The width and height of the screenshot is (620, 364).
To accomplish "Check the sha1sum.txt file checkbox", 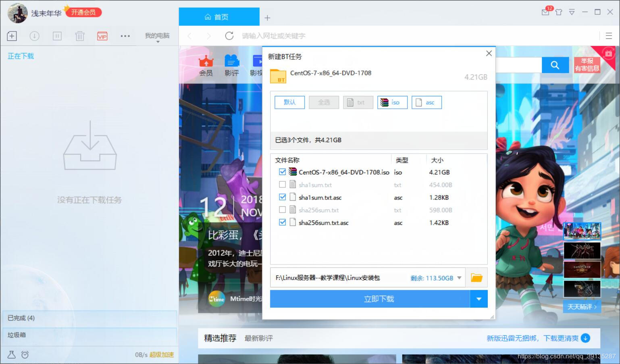I will 282,185.
